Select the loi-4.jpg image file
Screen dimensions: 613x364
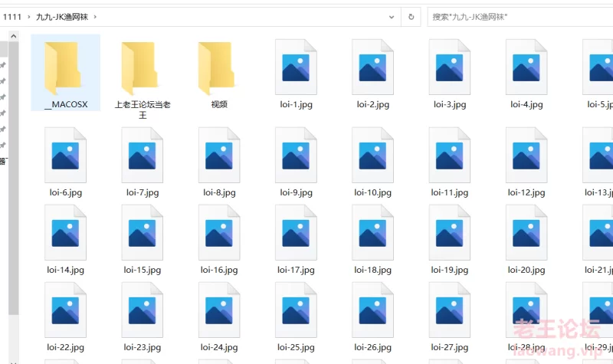(526, 73)
